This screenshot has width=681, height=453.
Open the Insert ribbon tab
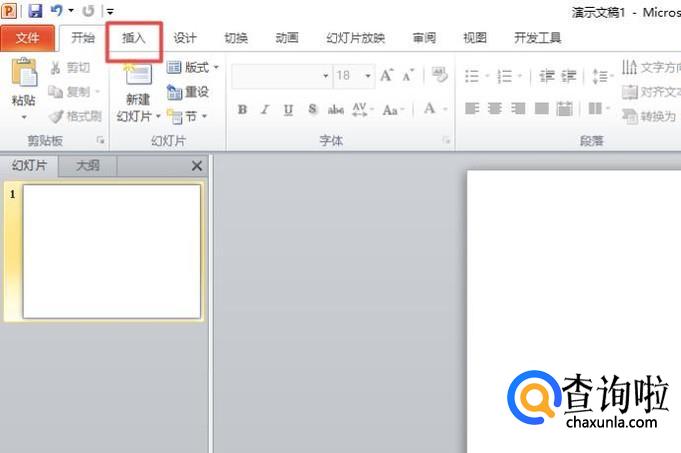(x=134, y=38)
